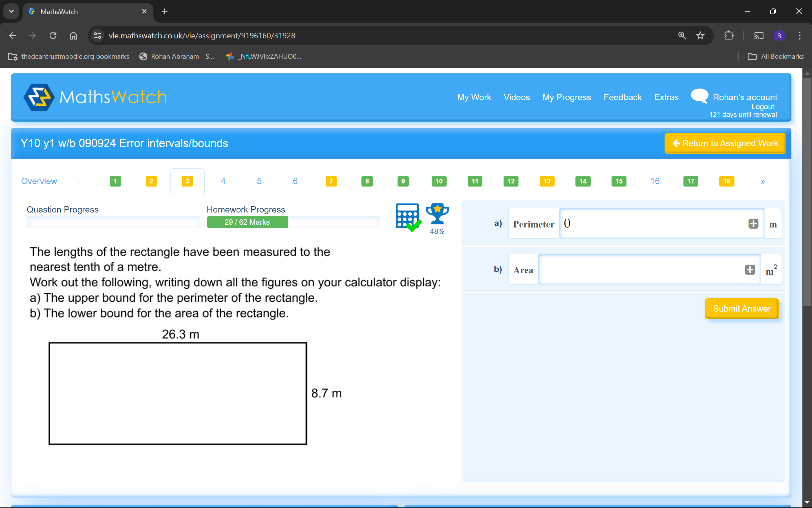This screenshot has height=508, width=812.
Task: Go to question 15 tab
Action: click(x=619, y=181)
